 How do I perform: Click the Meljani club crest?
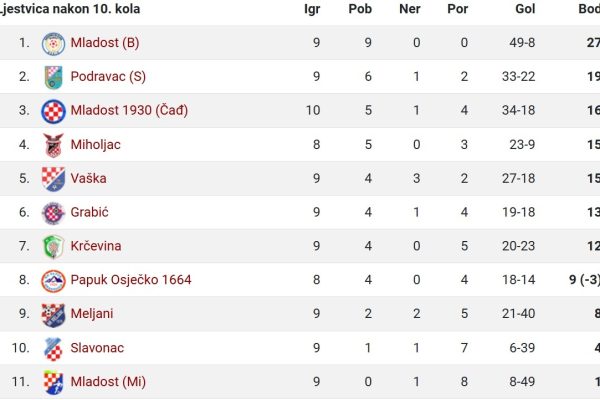53,315
